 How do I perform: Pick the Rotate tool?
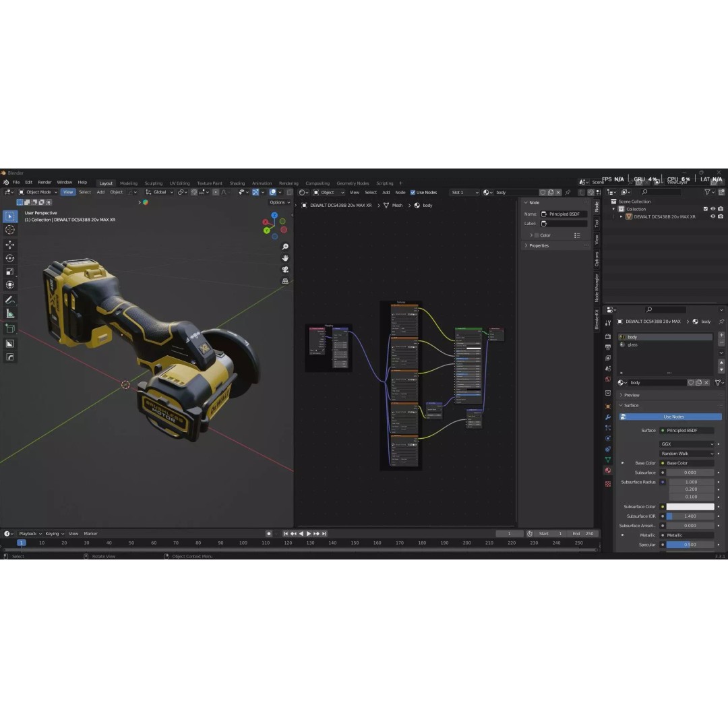point(9,258)
